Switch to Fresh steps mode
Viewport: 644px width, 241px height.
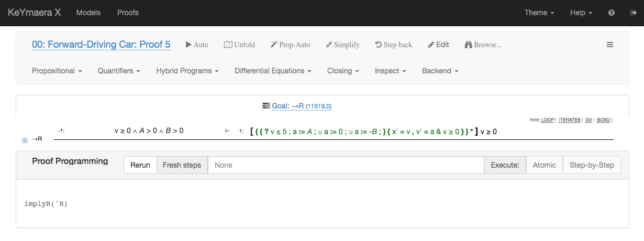182,165
